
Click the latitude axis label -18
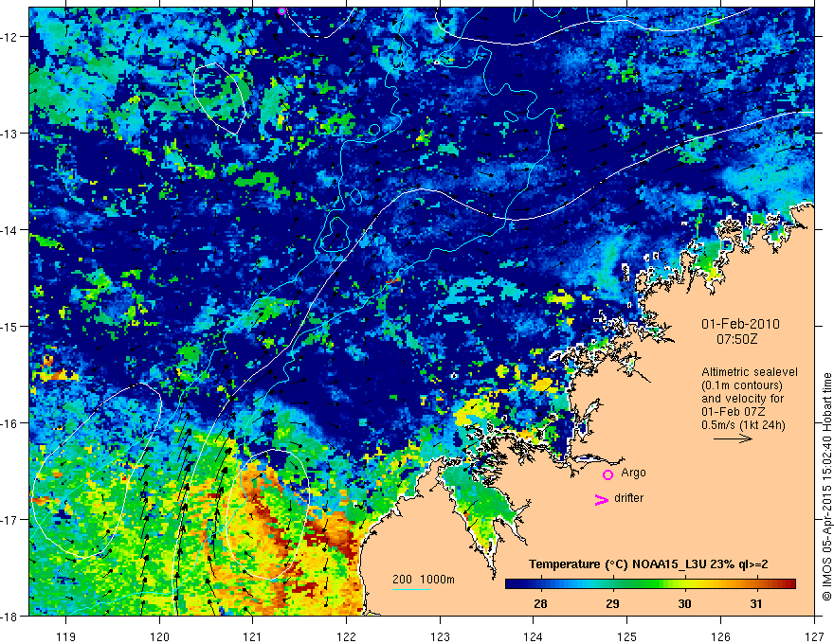pos(9,616)
